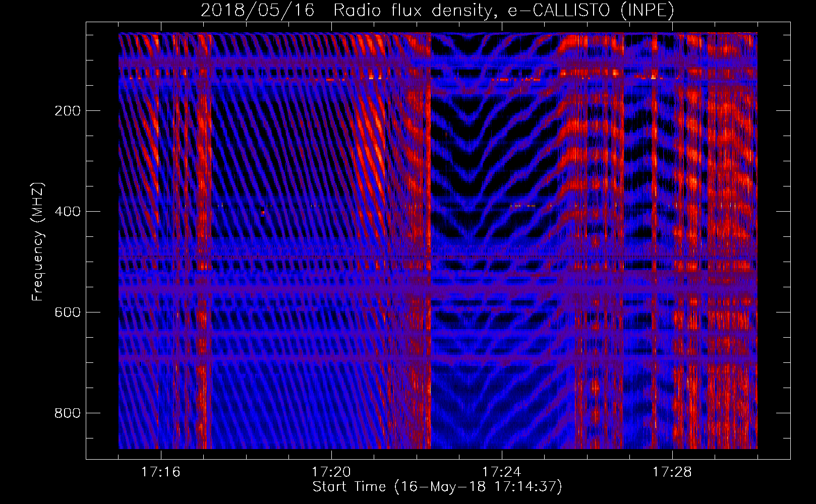Click the '17:24' time tick label
Screen dimensions: 816x504
click(501, 472)
